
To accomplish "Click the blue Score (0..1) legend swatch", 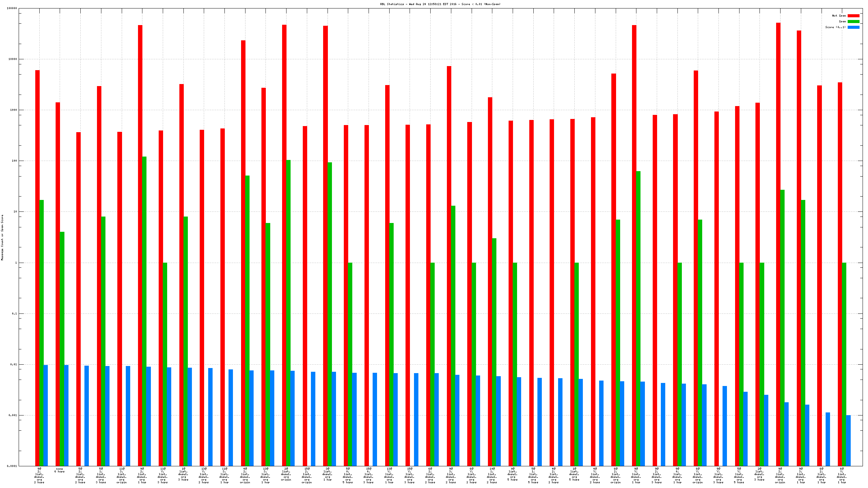I will [853, 27].
